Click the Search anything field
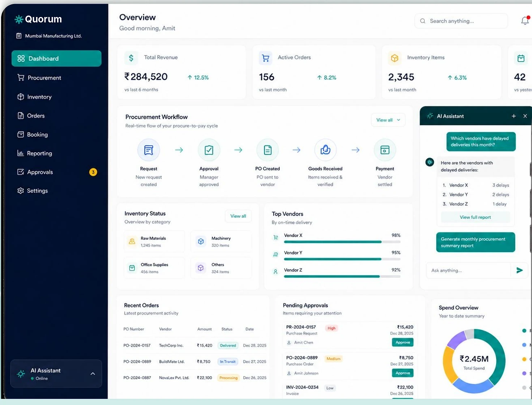Image resolution: width=532 pixels, height=405 pixels. 461,21
